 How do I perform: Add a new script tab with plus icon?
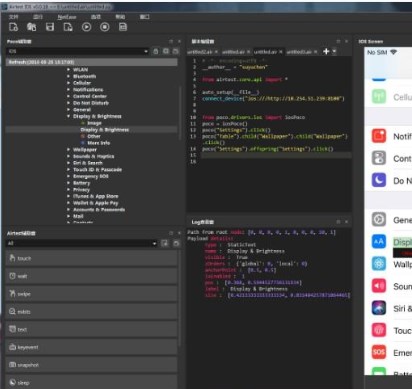point(326,51)
